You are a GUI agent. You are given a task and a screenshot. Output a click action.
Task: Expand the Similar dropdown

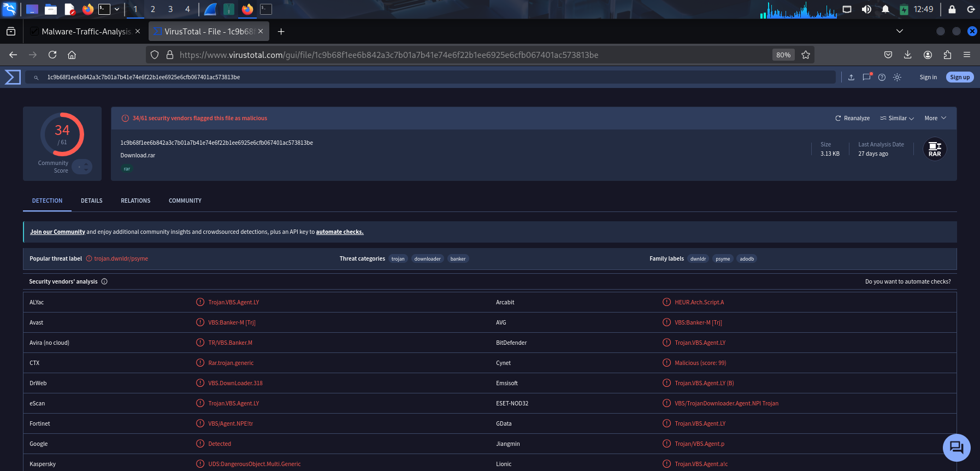pyautogui.click(x=897, y=118)
